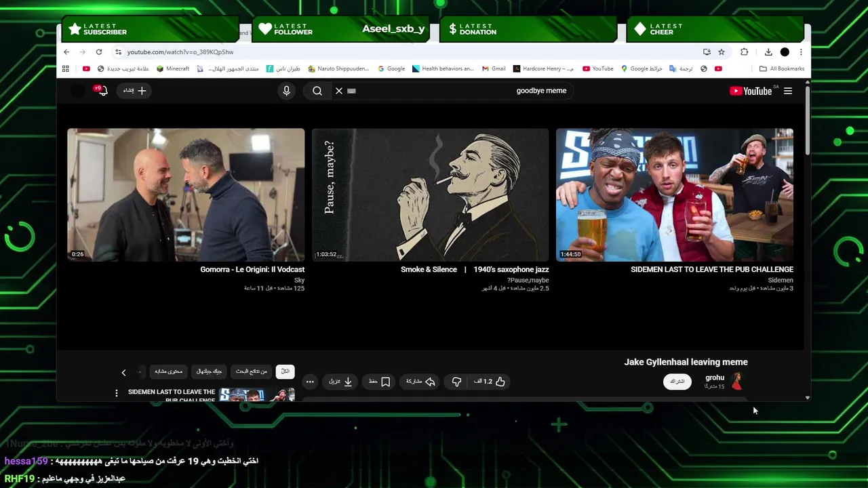The height and width of the screenshot is (488, 868).
Task: Click the Latest Subscriber overlay star
Action: [75, 29]
